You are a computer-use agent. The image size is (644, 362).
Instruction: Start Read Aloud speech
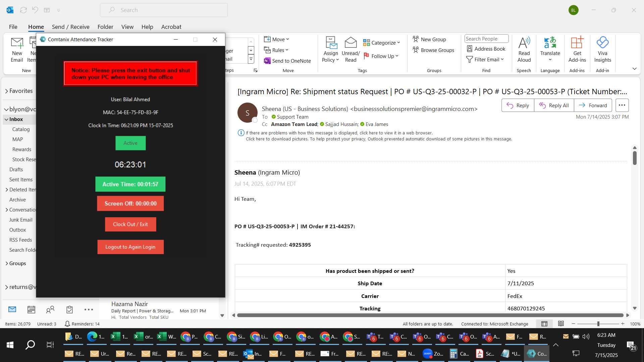coord(524,50)
